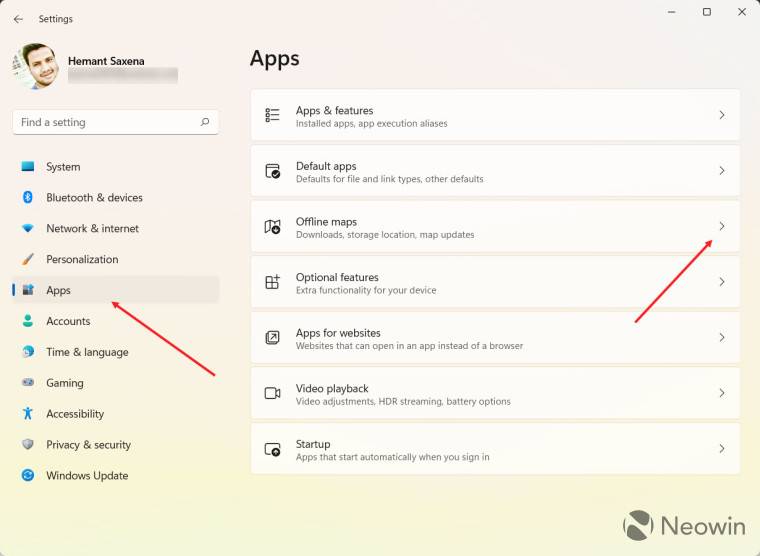This screenshot has height=556, width=760.
Task: Click the Settings window title text
Action: (56, 19)
